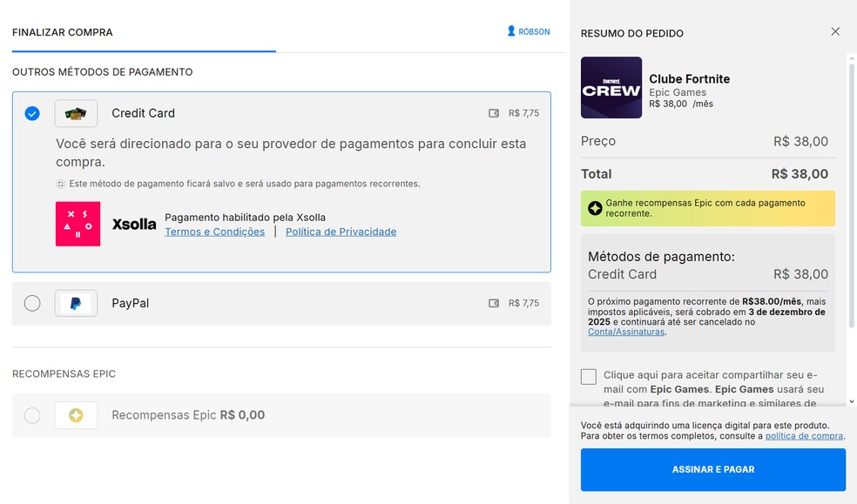Click the Xsolla pink logo image

(78, 224)
